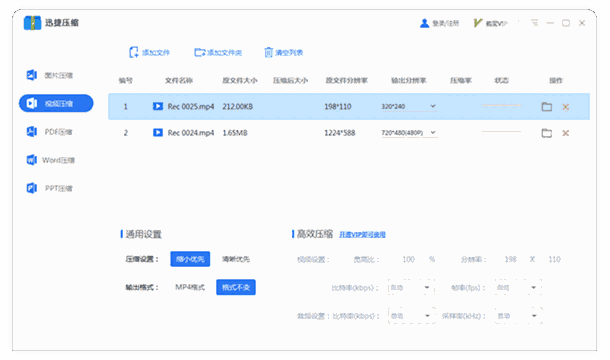This screenshot has height=360, width=610.
Task: Choose the MP4格式 output format
Action: click(190, 287)
